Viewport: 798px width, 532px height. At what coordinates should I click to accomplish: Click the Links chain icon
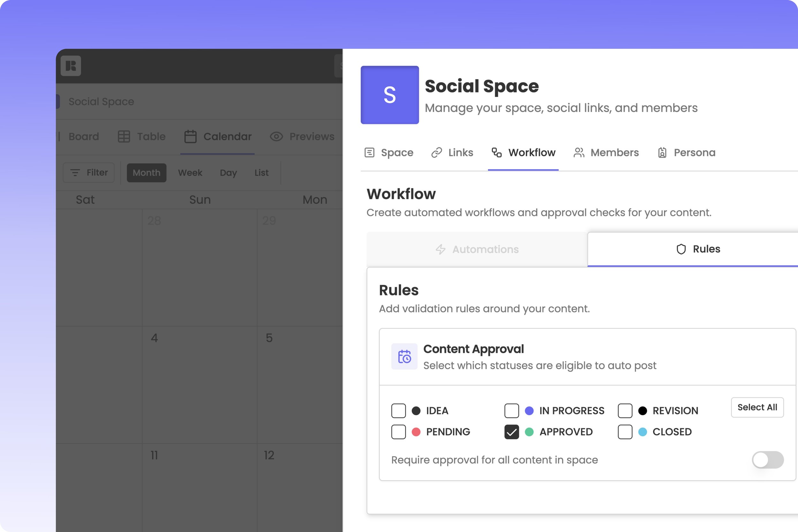[x=437, y=153]
